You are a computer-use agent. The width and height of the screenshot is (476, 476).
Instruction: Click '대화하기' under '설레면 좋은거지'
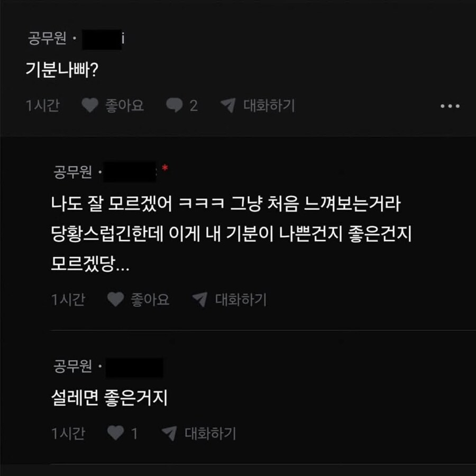(210, 433)
